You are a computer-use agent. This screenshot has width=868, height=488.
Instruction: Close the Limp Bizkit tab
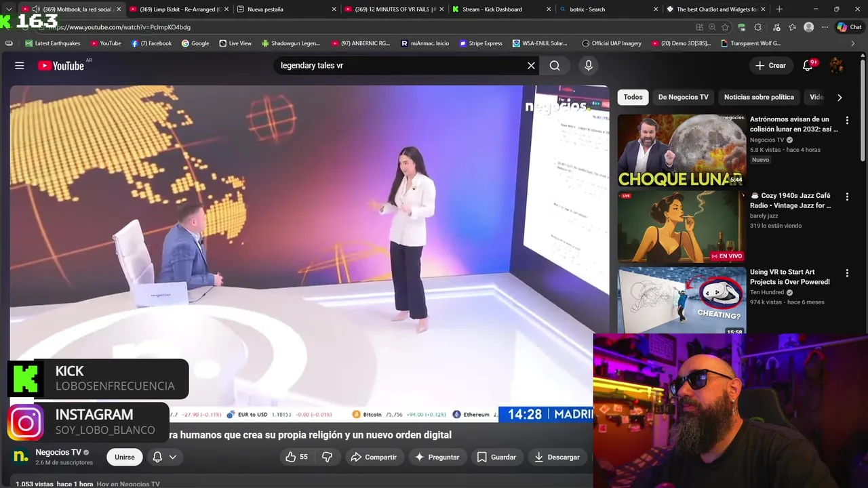[226, 9]
